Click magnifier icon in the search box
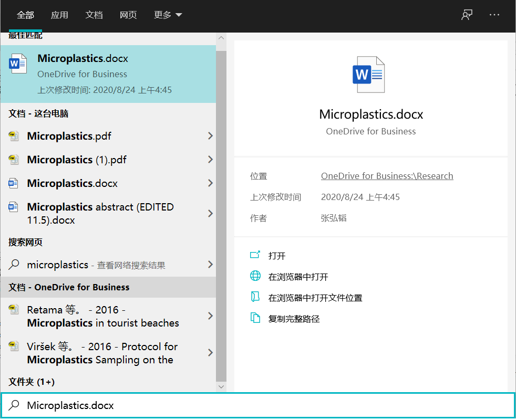 pyautogui.click(x=14, y=405)
